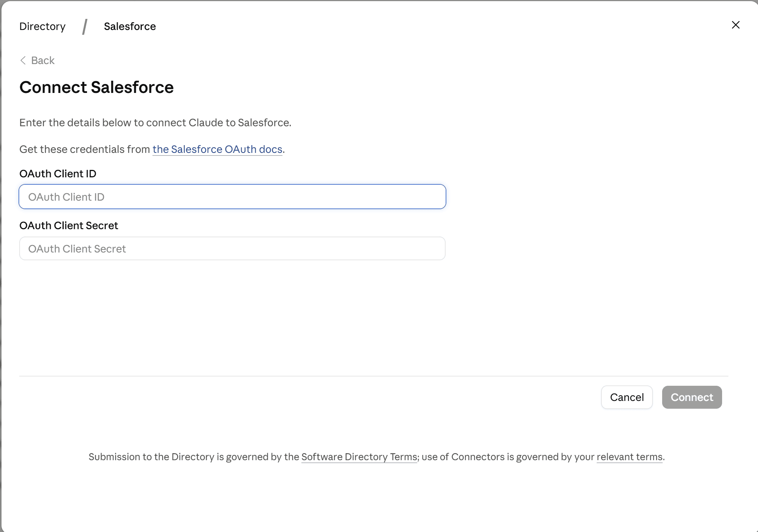Click into the OAuth Client Secret field
Image resolution: width=758 pixels, height=532 pixels.
click(x=232, y=248)
